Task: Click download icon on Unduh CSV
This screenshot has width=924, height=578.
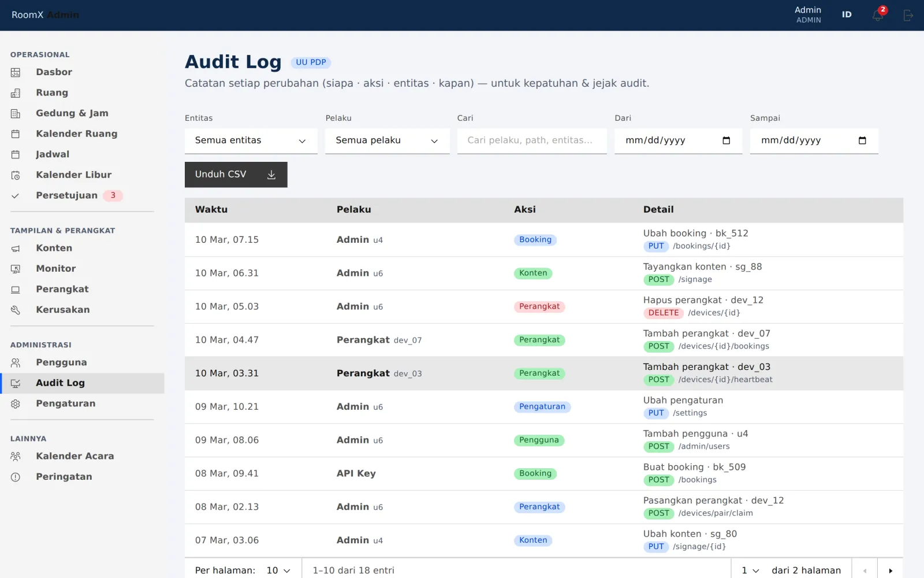Action: click(x=271, y=175)
